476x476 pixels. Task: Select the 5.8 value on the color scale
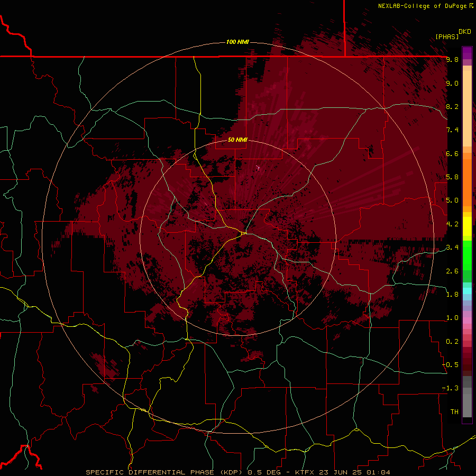452,177
